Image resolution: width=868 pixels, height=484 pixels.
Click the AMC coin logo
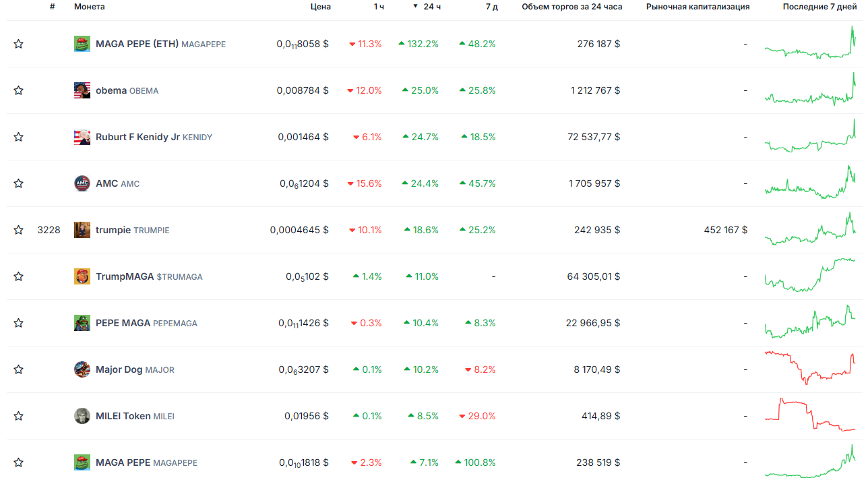point(82,183)
